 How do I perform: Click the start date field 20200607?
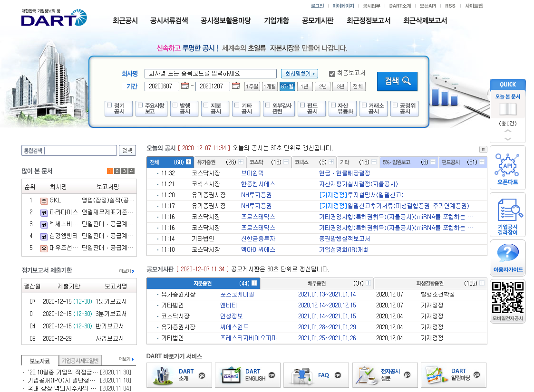coord(162,86)
